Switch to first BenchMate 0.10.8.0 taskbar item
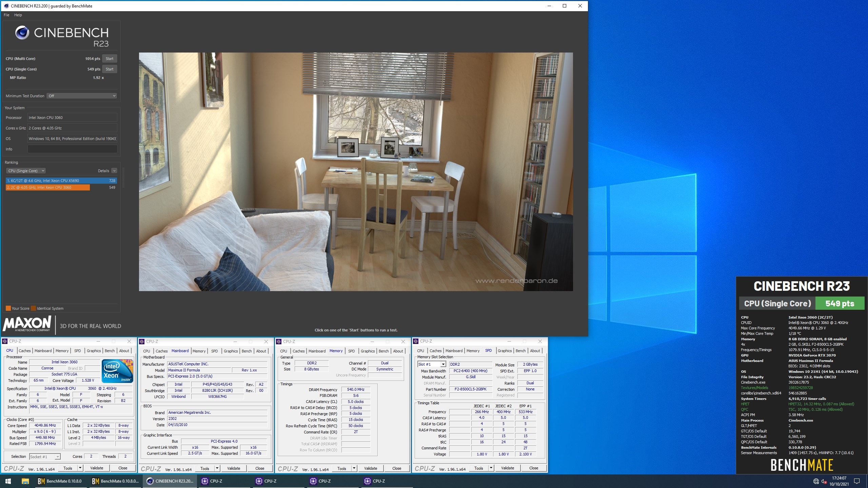This screenshot has height=488, width=868. pyautogui.click(x=60, y=481)
